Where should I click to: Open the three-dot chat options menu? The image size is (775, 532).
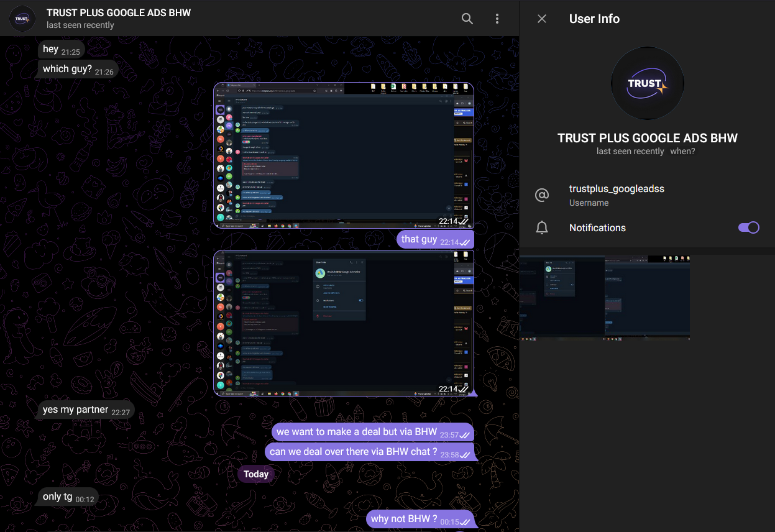click(x=497, y=19)
